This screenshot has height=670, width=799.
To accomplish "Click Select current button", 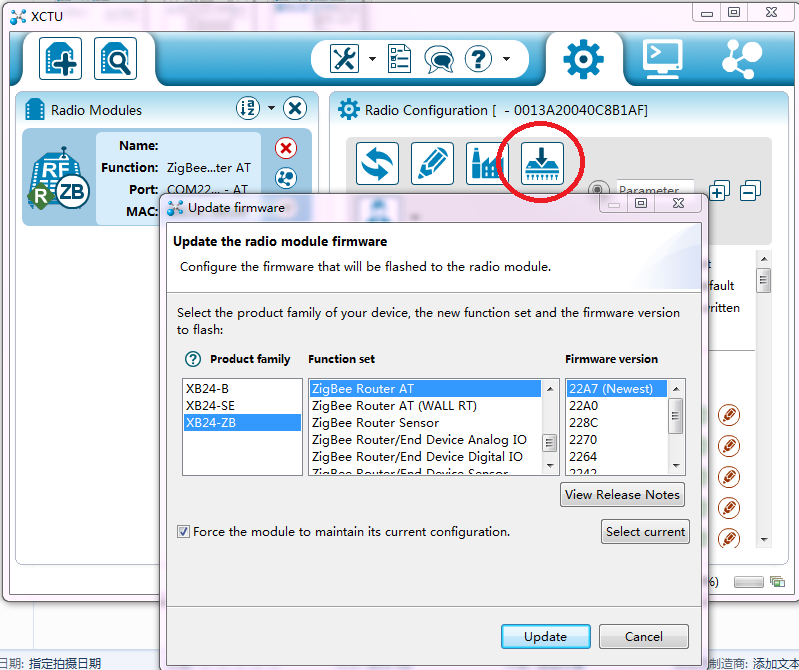I will (645, 531).
